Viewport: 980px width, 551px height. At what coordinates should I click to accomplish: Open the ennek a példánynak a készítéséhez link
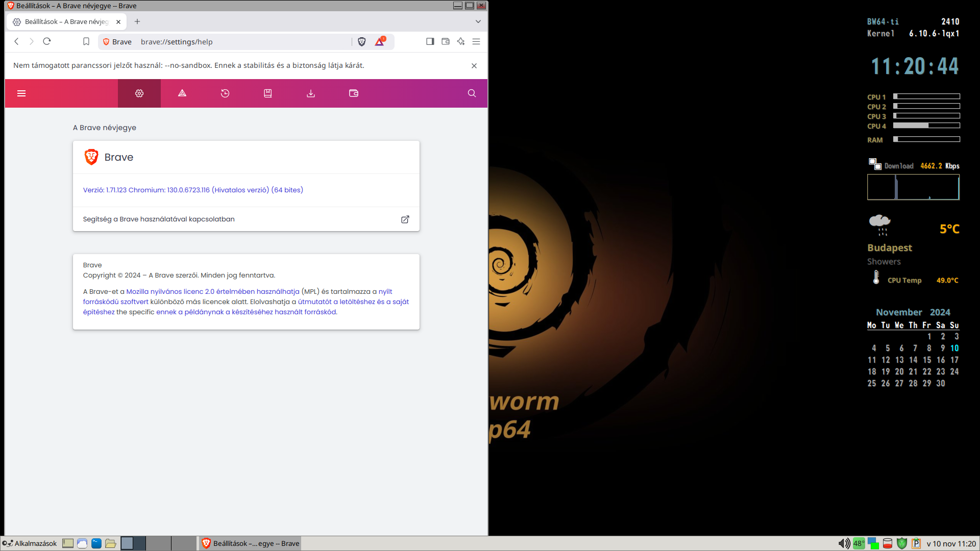coord(246,312)
